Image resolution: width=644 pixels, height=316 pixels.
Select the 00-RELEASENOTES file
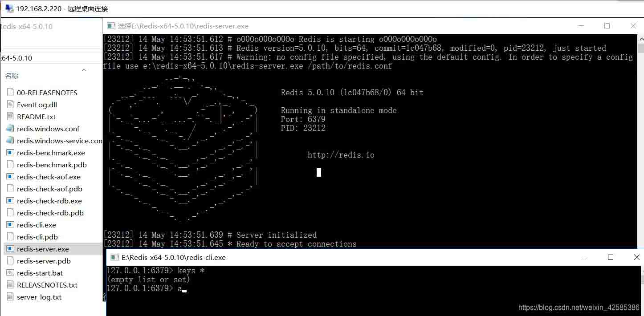(47, 93)
